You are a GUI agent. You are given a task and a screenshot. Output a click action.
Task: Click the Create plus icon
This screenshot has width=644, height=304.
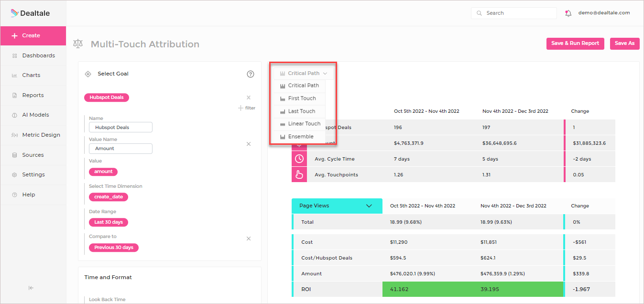tap(14, 36)
